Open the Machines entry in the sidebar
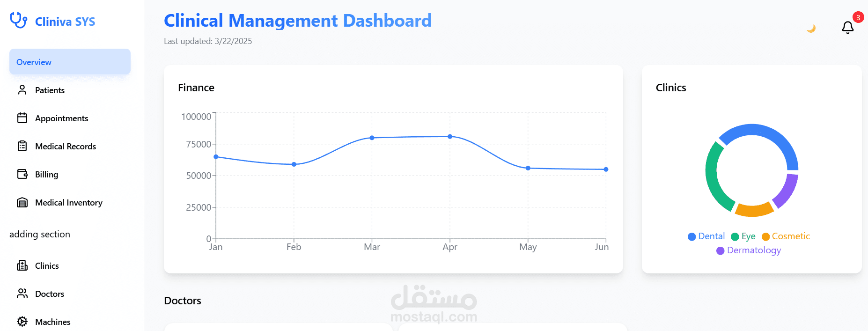 pyautogui.click(x=52, y=322)
